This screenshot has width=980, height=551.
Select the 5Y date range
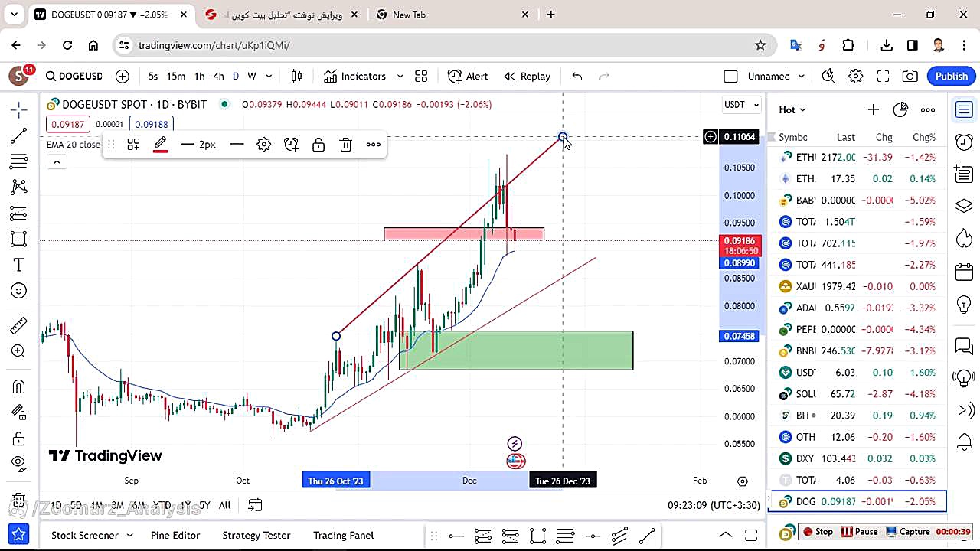(204, 505)
